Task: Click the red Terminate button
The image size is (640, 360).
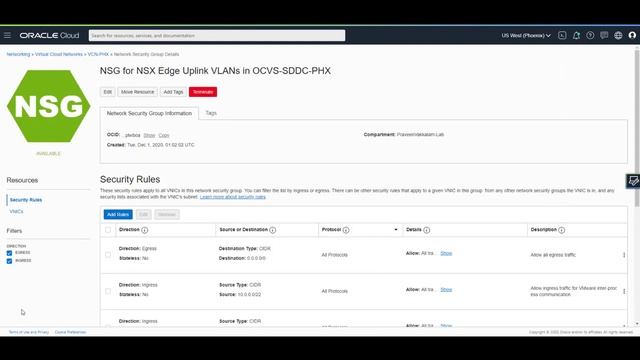Action: [203, 92]
